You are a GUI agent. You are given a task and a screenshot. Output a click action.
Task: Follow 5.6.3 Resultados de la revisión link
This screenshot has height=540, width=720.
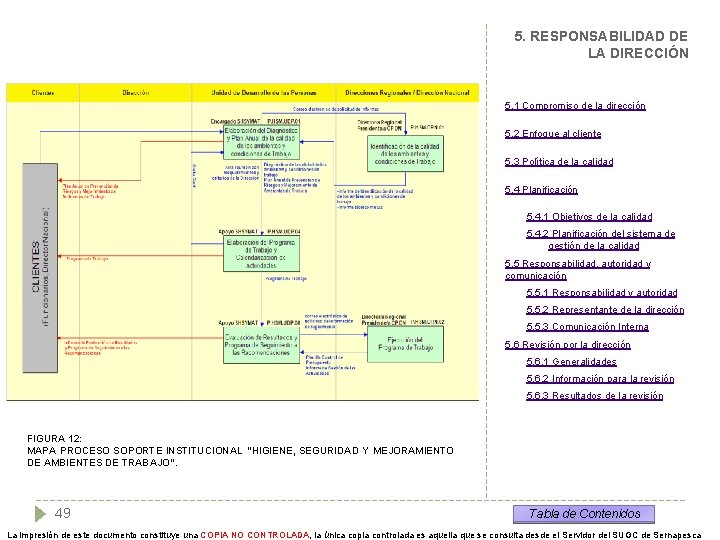(x=595, y=396)
